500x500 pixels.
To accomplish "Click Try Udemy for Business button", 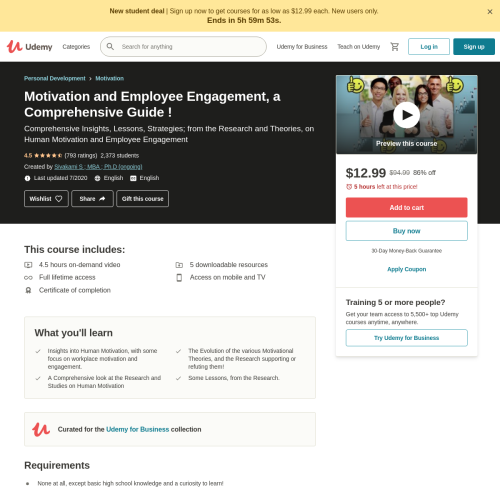I will coord(407,338).
